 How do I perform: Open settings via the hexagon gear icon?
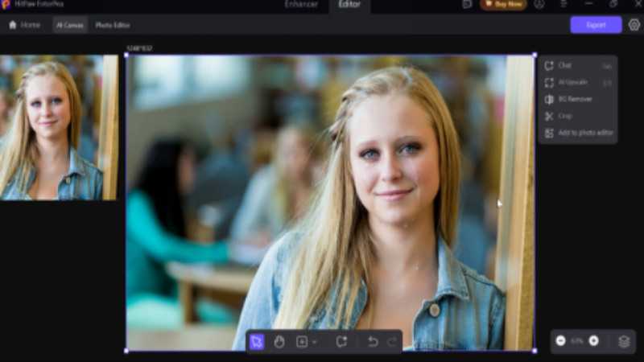click(634, 25)
